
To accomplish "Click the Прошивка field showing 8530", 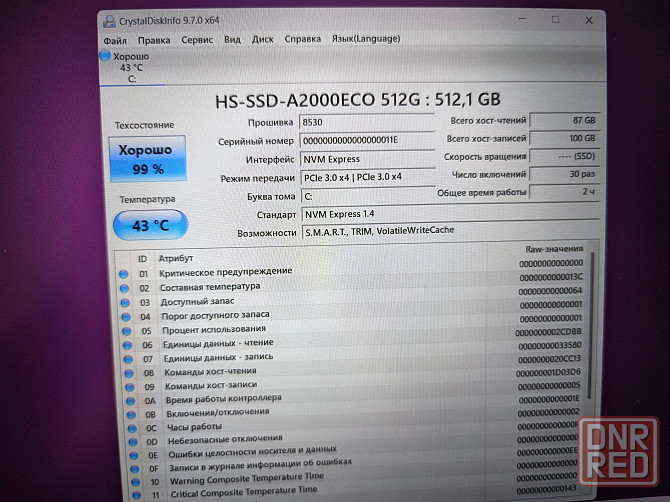I will click(x=367, y=122).
